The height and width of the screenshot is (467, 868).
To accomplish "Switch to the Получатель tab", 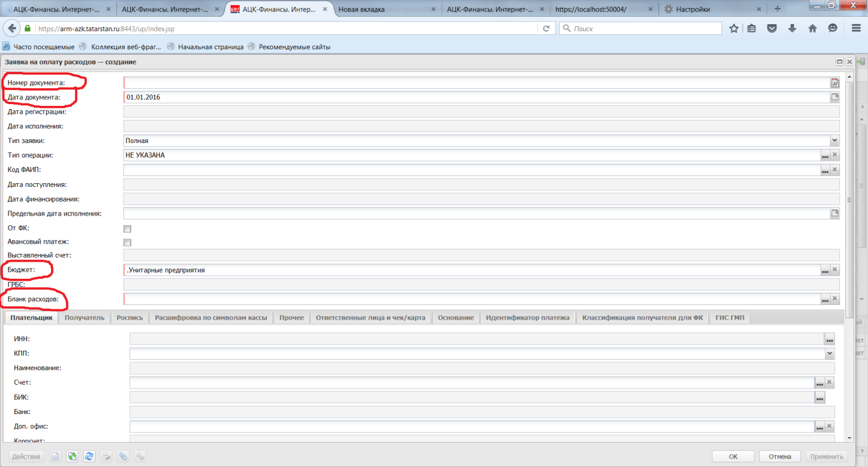I will point(85,317).
